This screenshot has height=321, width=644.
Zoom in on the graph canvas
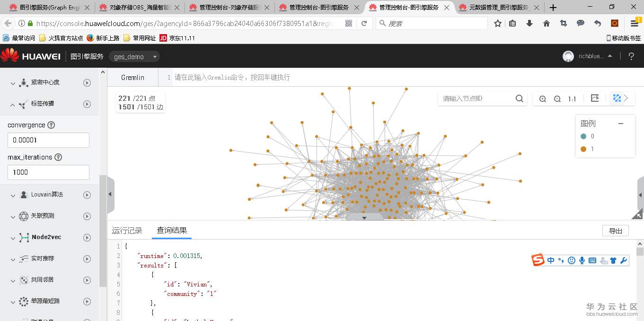(543, 99)
